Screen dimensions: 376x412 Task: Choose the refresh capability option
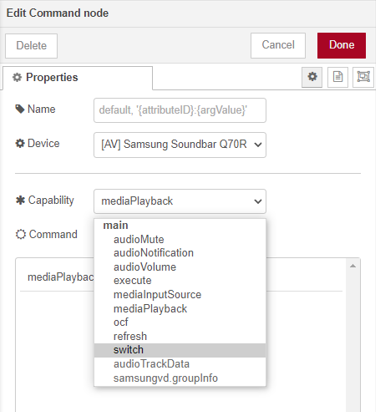(x=180, y=336)
